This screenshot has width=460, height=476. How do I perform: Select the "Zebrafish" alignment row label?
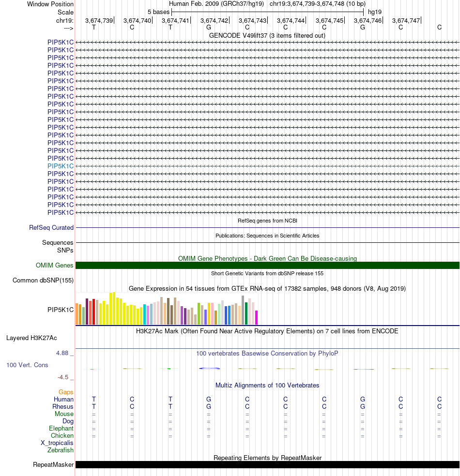pos(61,450)
